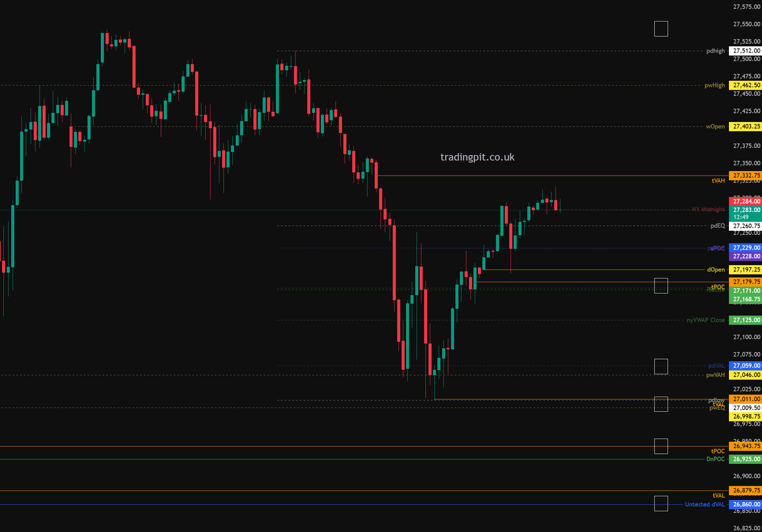Click the 26,900.00 axis tick
Image resolution: width=762 pixels, height=532 pixels.
pos(747,477)
